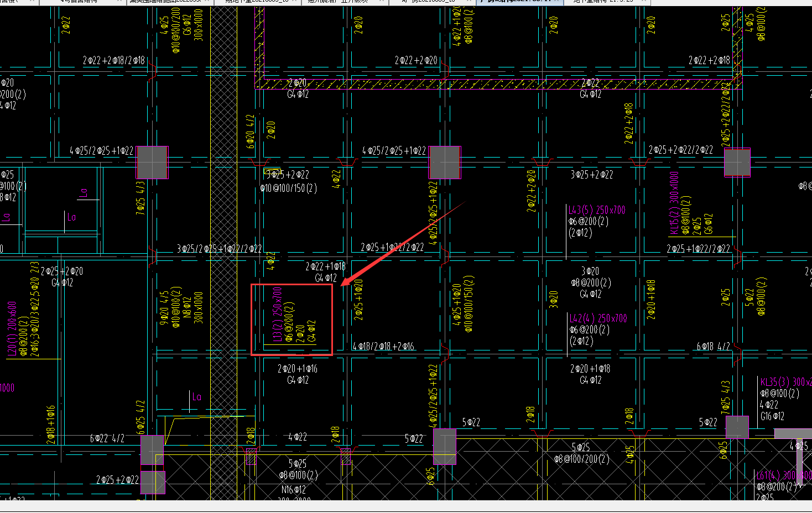The width and height of the screenshot is (812, 513).
Task: Select the horizontal 2Φ25+2Φ22/2Φ22 annotation
Action: click(681, 150)
